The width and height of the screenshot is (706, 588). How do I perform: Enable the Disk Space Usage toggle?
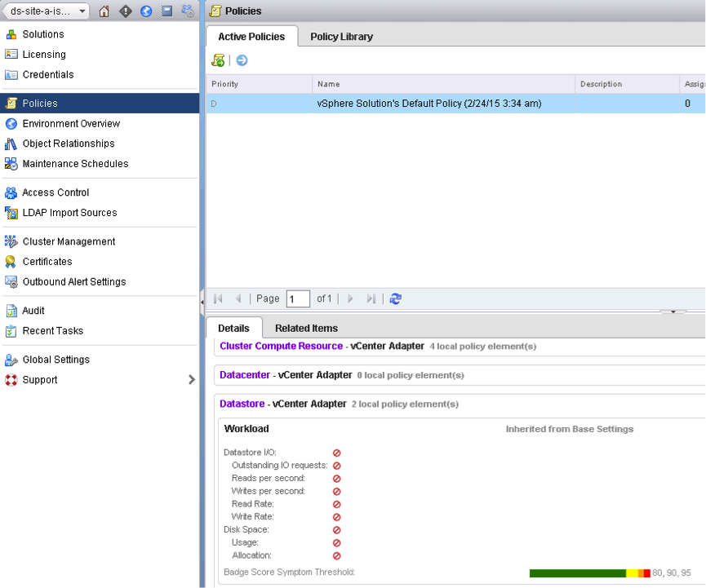coord(335,542)
